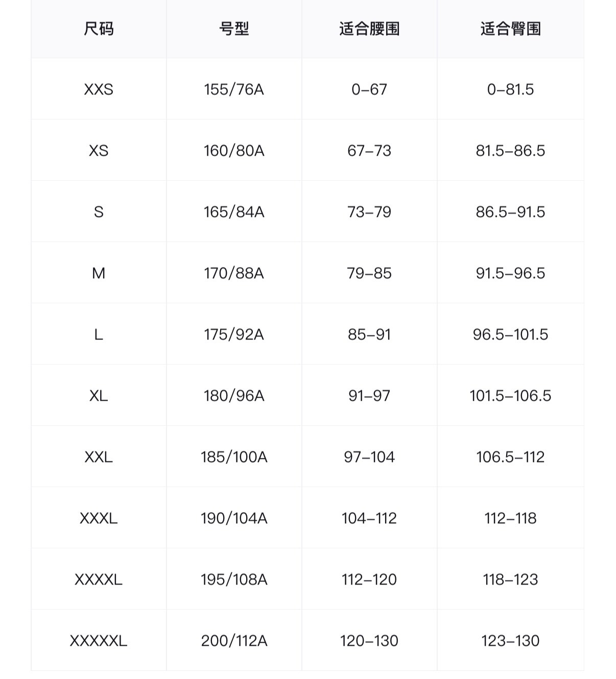Click the 175/92A model cell
616x679 pixels.
[234, 334]
